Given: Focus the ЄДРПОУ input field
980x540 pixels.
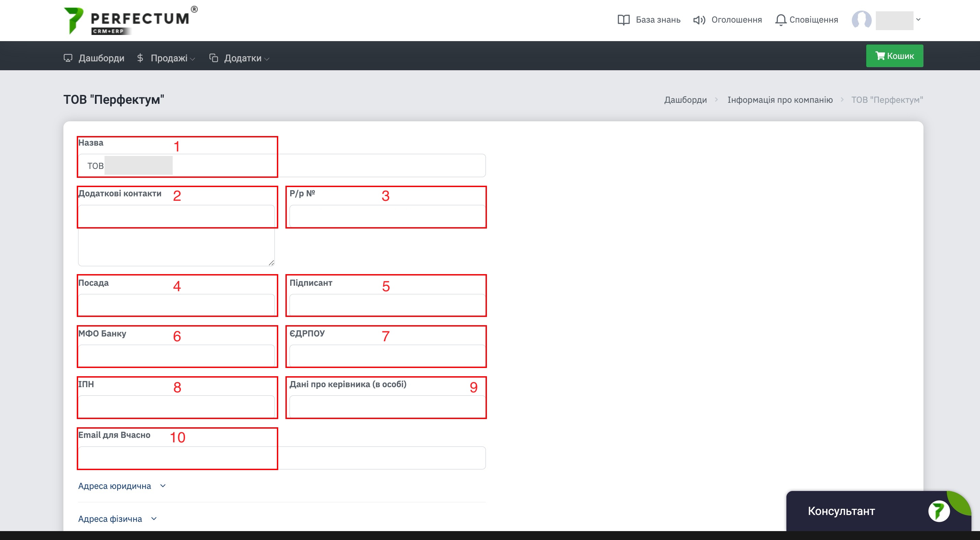Looking at the screenshot, I should (x=387, y=356).
